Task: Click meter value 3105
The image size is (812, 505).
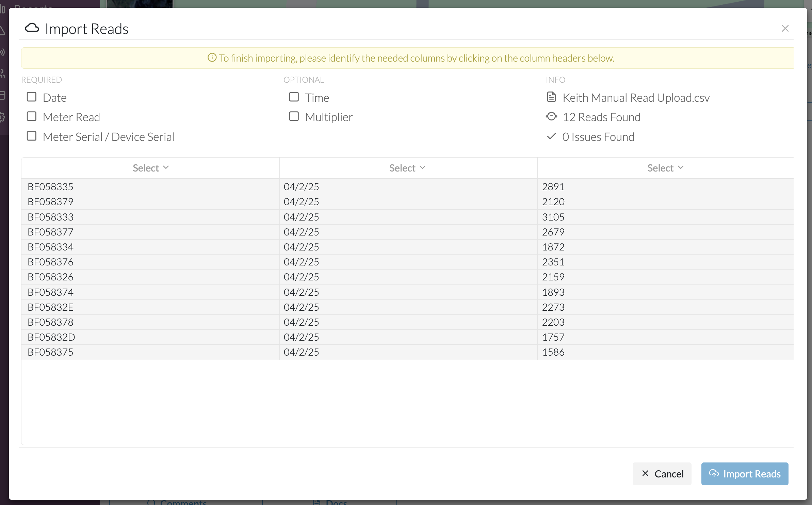Action: tap(553, 217)
